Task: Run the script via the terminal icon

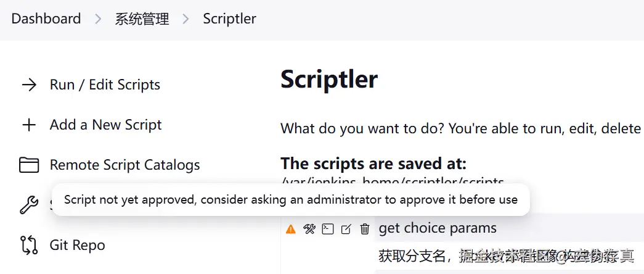Action: coord(327,229)
